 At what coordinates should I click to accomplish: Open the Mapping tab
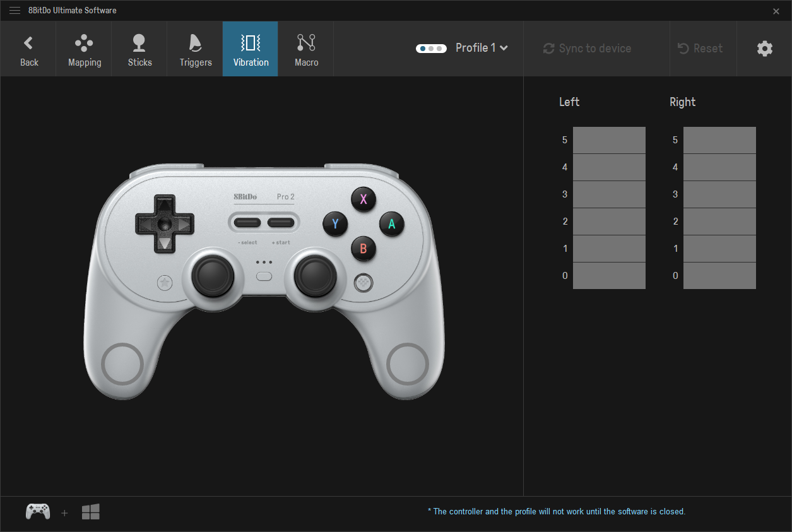pos(85,49)
